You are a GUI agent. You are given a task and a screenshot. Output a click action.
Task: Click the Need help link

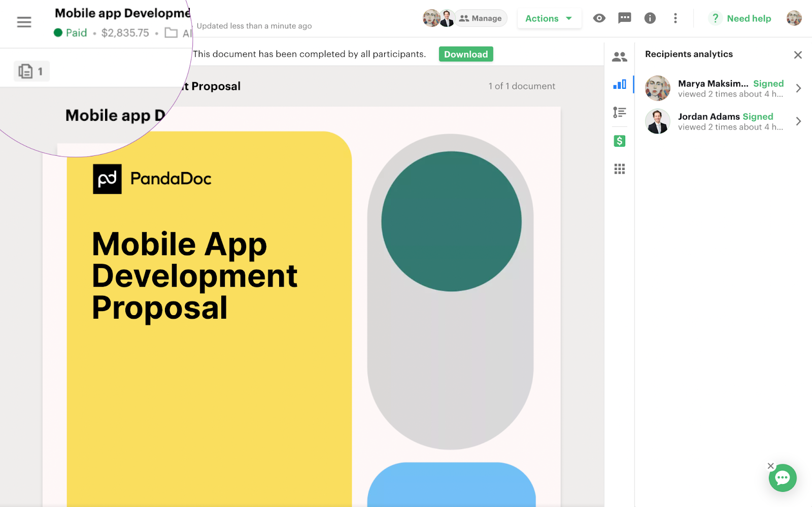[749, 19]
